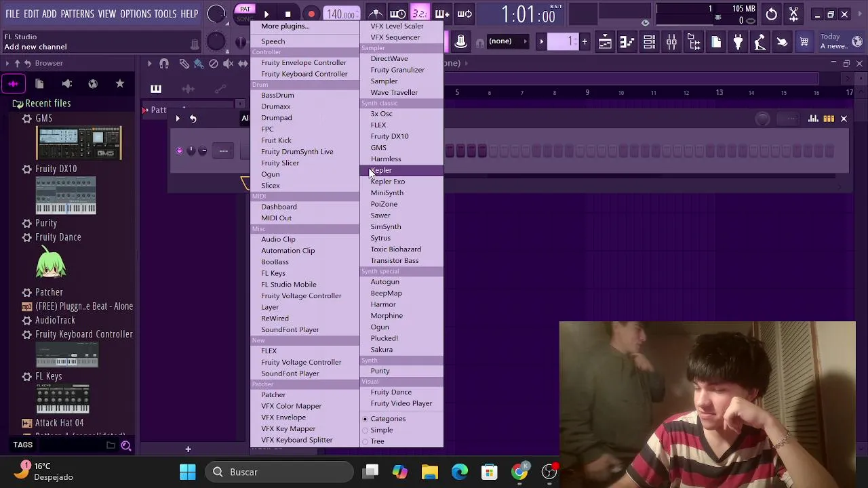This screenshot has height=488, width=868.
Task: Select the Browser globe/online tab icon
Action: click(x=93, y=83)
